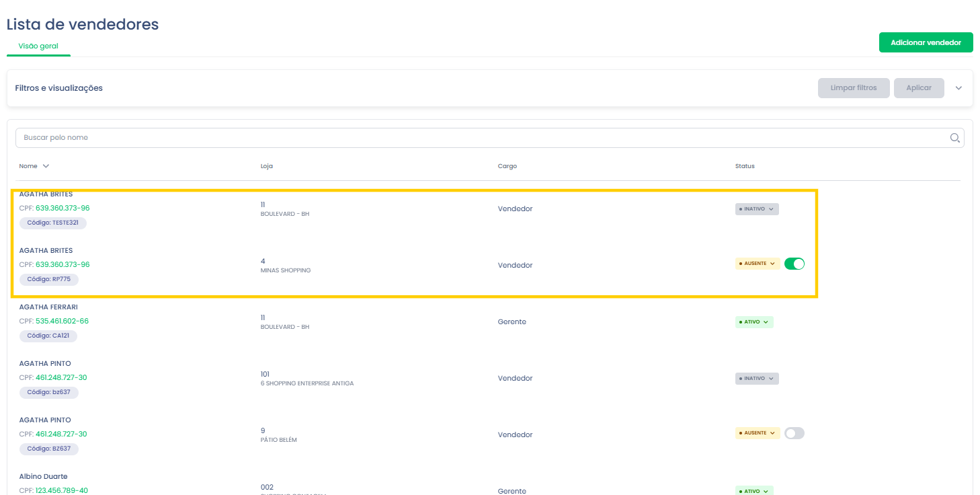Click store MINAS SHOPPING
980x495 pixels.
(286, 270)
